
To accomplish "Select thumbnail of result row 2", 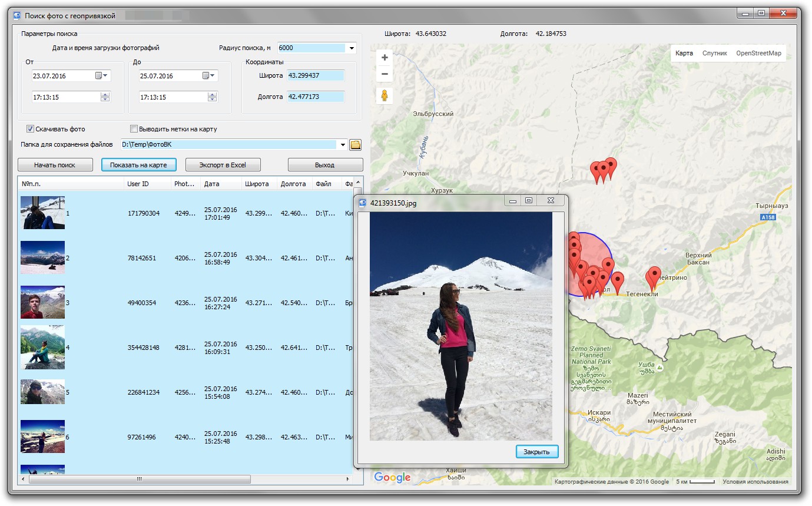I will tap(42, 257).
